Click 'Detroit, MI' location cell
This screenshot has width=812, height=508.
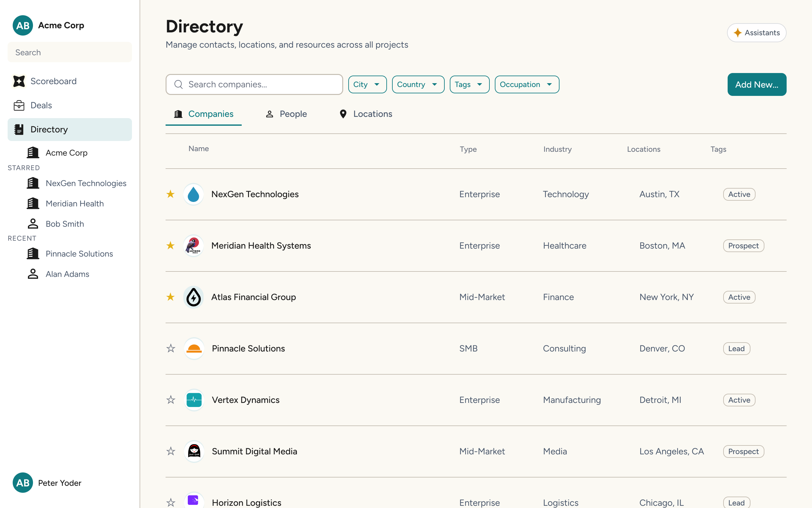[660, 400]
